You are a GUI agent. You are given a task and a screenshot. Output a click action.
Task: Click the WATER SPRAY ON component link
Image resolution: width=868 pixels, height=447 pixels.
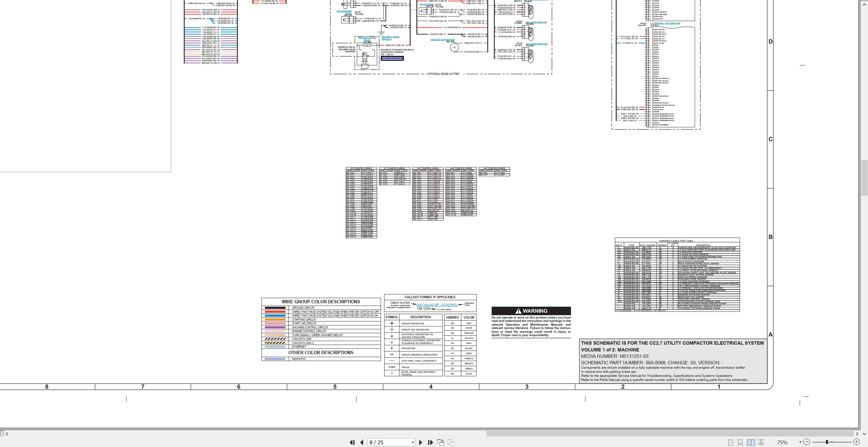tap(536, 22)
